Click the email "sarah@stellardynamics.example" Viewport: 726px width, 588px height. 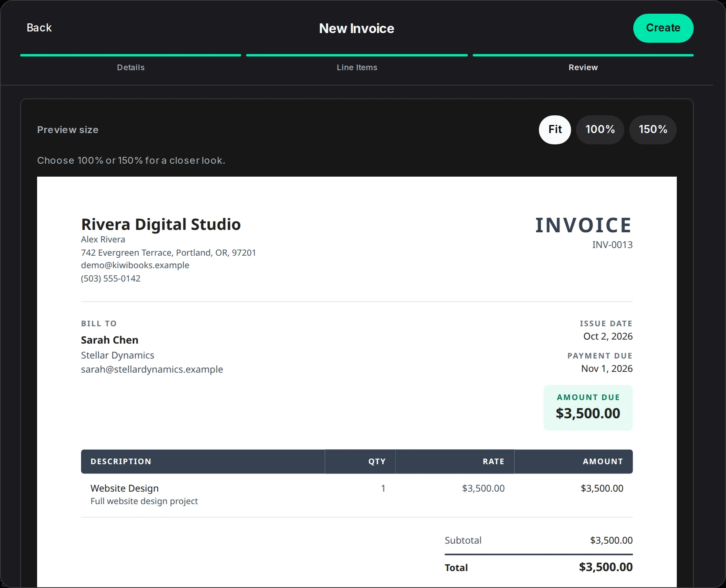tap(152, 369)
